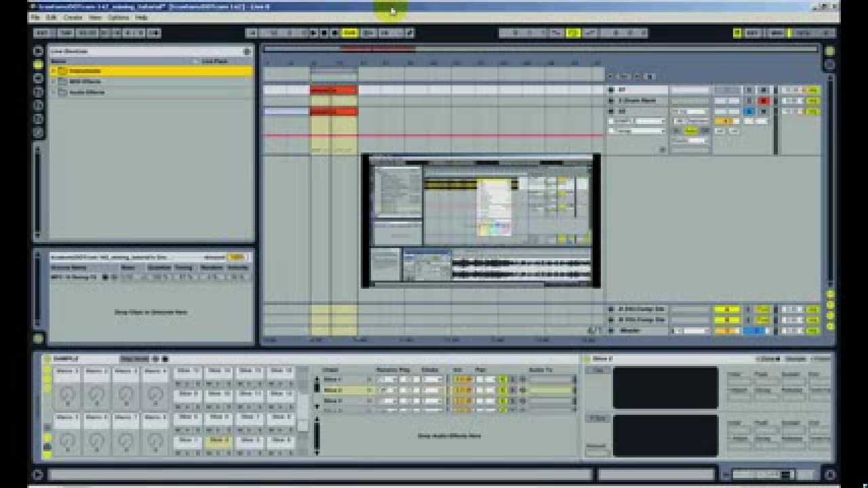Click the Back to Arrangement button
This screenshot has height=488, width=868.
coord(368,33)
